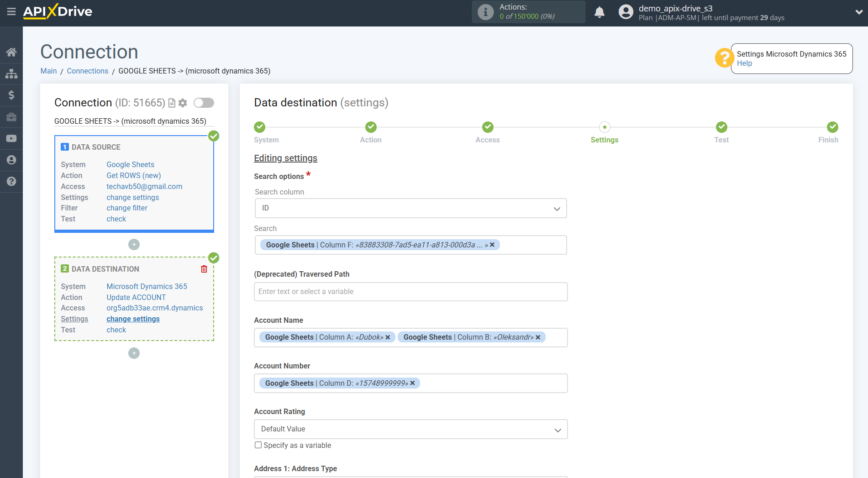Click data destination change settings link
This screenshot has height=478, width=868.
pyautogui.click(x=133, y=319)
